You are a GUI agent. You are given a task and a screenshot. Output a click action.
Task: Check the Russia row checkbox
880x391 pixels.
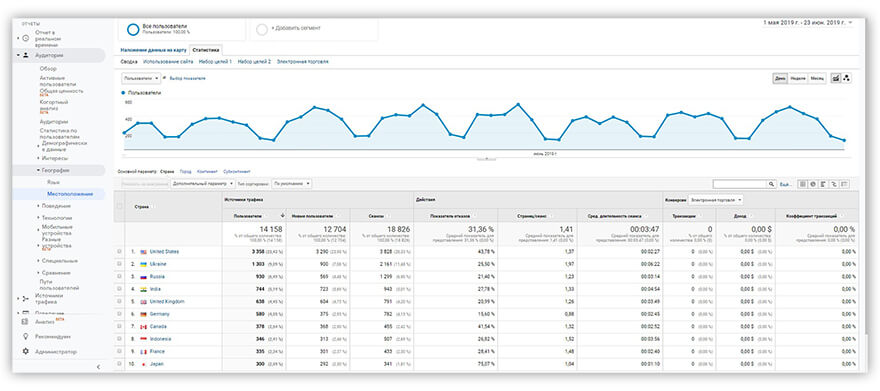[119, 277]
